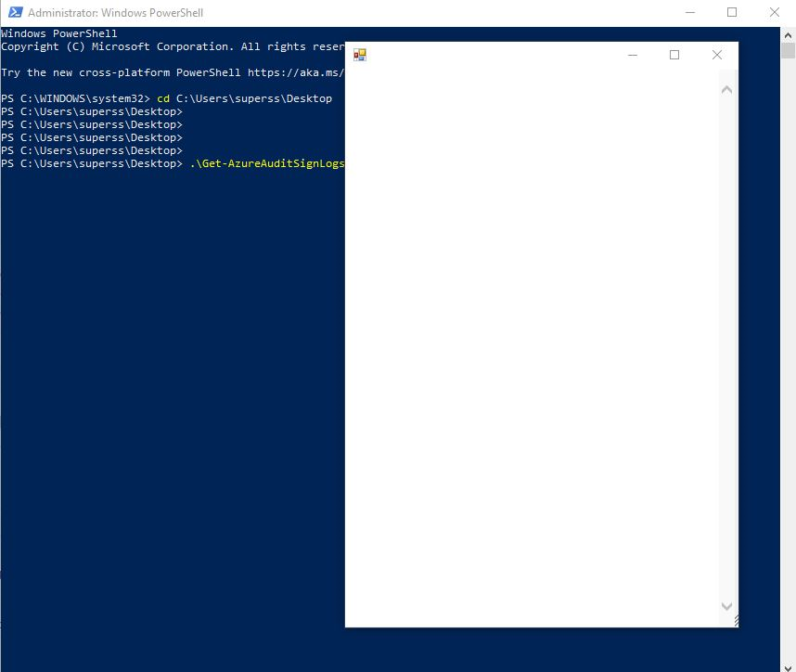Click the 'Copyright (C) Microsoft Corporation' line

click(x=173, y=46)
